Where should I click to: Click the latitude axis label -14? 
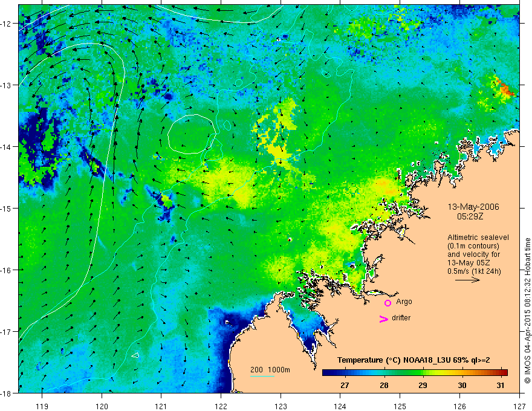pyautogui.click(x=6, y=147)
